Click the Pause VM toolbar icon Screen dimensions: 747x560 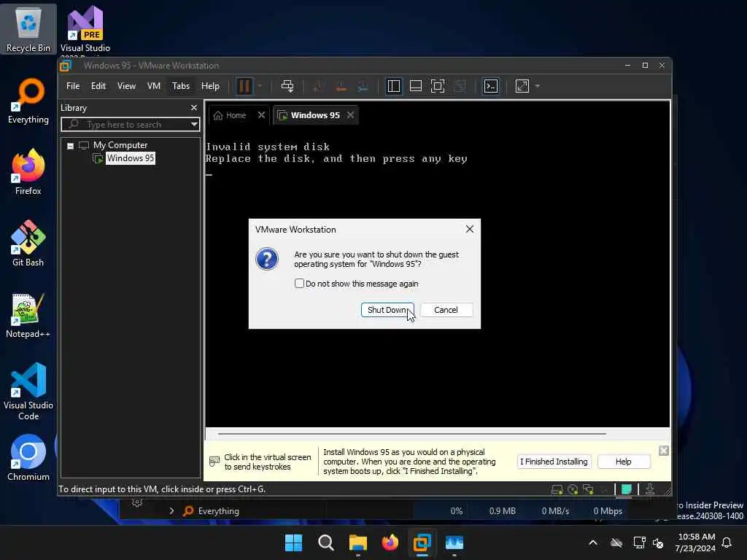click(x=244, y=86)
